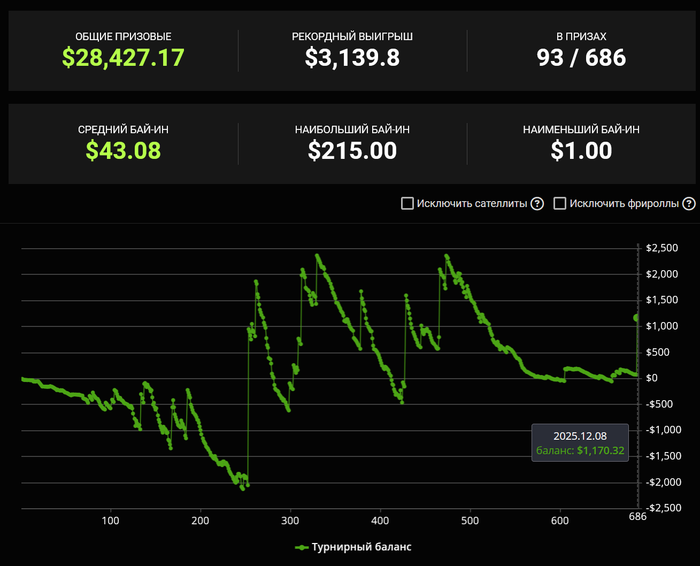The image size is (700, 566).
Task: Enable the 'Исключить сателлиты' checkbox
Action: [407, 204]
